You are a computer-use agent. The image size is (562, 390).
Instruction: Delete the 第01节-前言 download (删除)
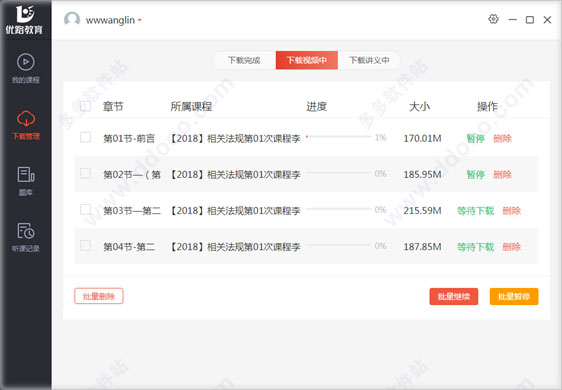click(x=503, y=138)
